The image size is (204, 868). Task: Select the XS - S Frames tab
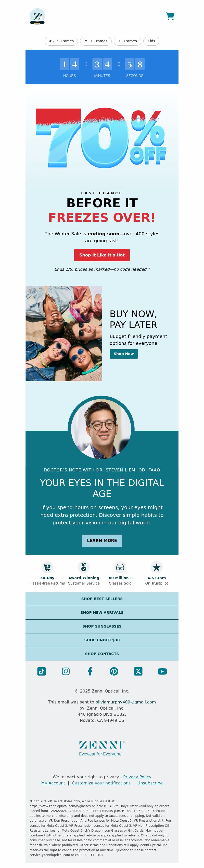[61, 41]
